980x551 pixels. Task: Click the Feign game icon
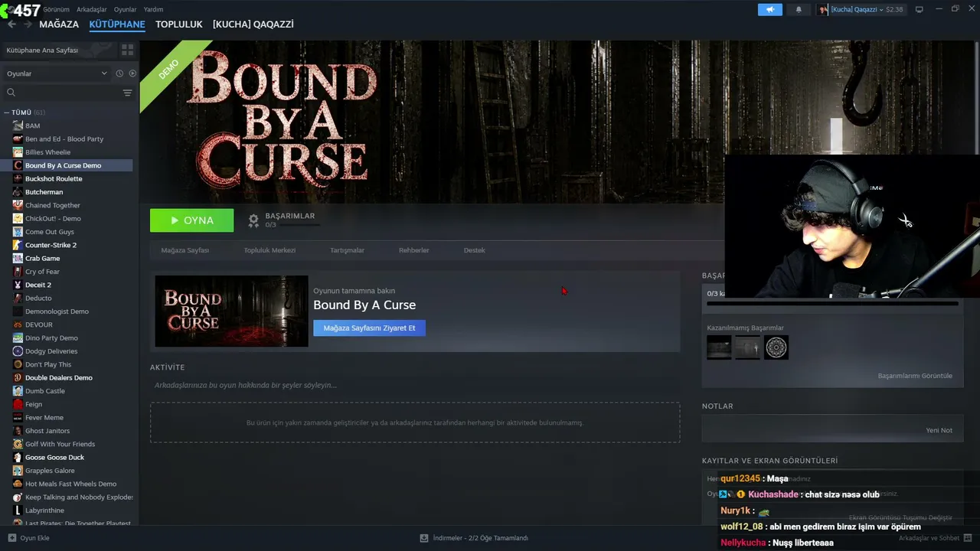[x=18, y=404]
